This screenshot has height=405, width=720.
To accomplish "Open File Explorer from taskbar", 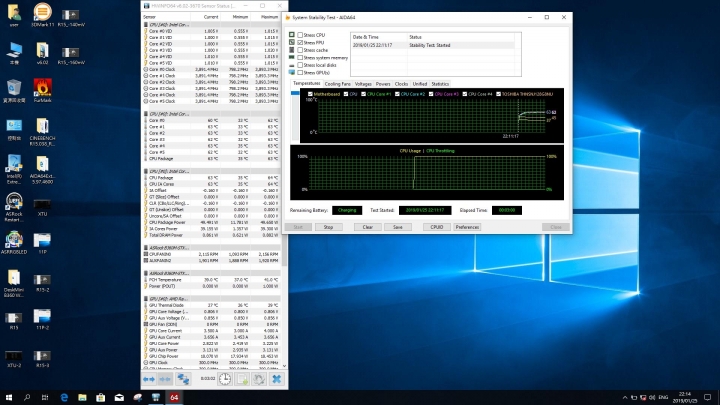I will (82, 398).
